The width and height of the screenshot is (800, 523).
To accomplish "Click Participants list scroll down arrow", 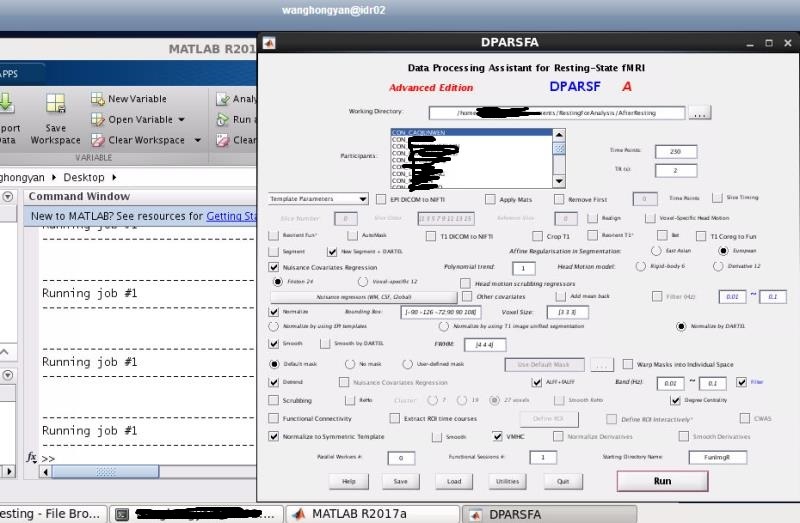I will pos(559,181).
